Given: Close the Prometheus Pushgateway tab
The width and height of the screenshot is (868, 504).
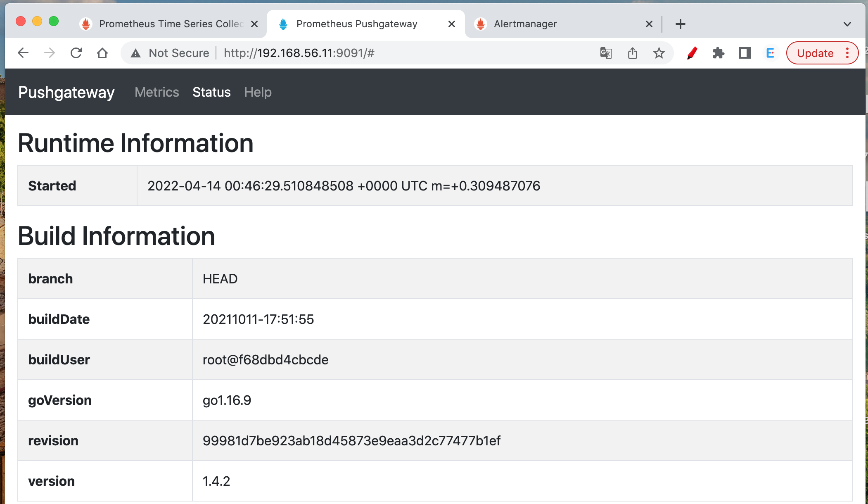Looking at the screenshot, I should pyautogui.click(x=452, y=24).
